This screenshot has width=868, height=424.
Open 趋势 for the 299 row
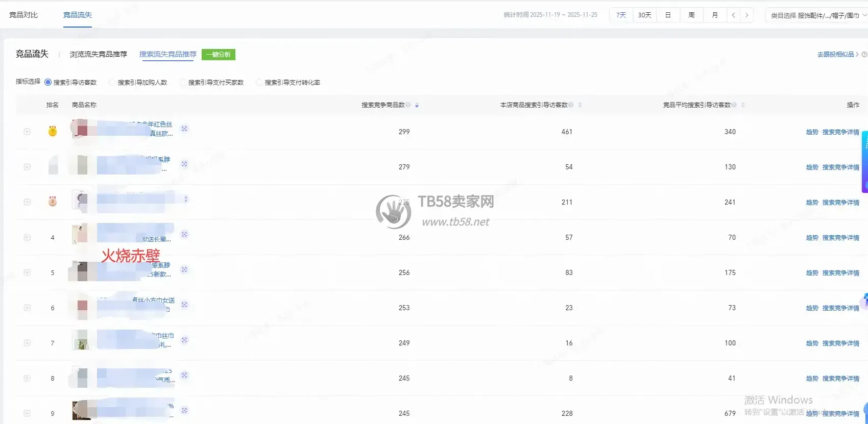tap(812, 132)
